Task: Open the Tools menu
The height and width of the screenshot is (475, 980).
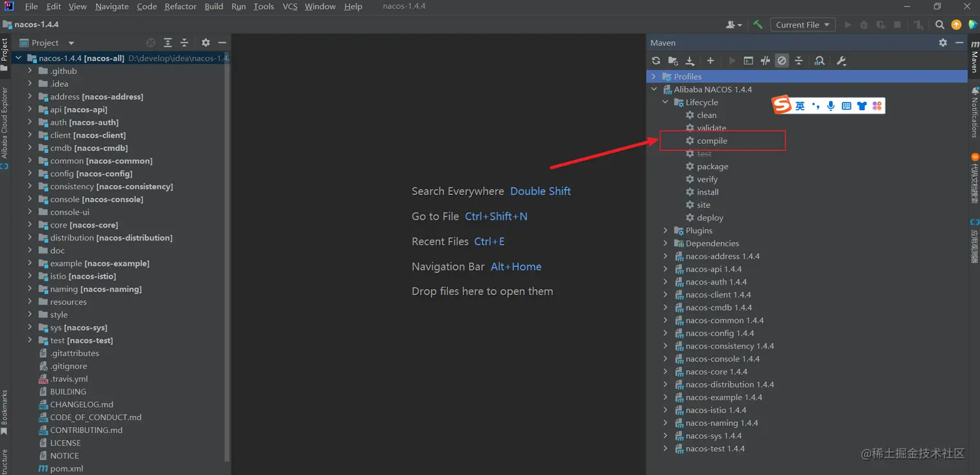Action: tap(264, 6)
